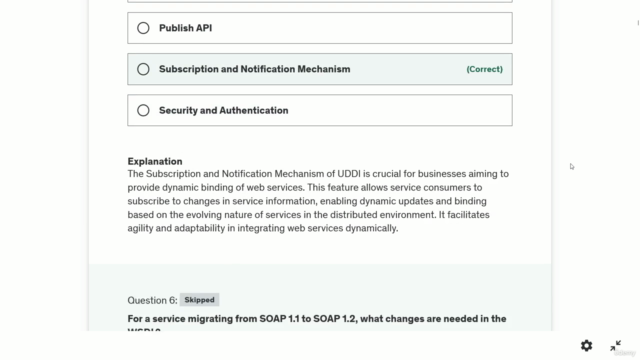Image resolution: width=640 pixels, height=360 pixels.
Task: Click the Security and Authentication answer text
Action: pyautogui.click(x=224, y=110)
